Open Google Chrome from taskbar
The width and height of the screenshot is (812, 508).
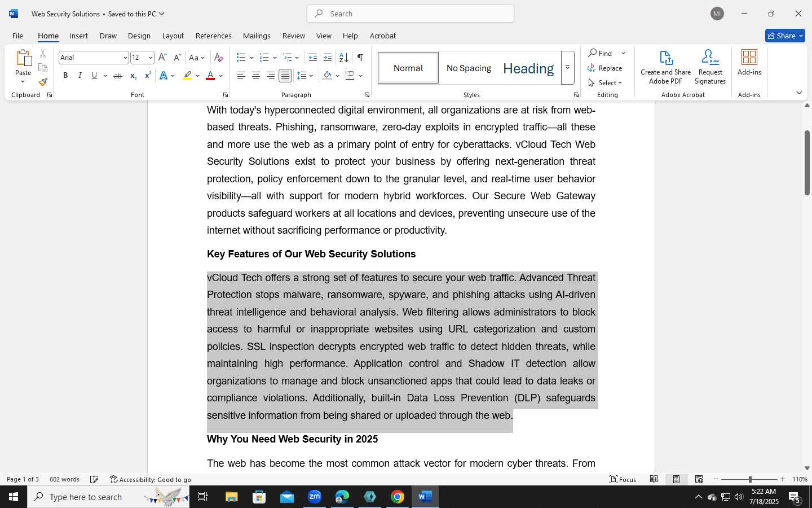coord(398,497)
